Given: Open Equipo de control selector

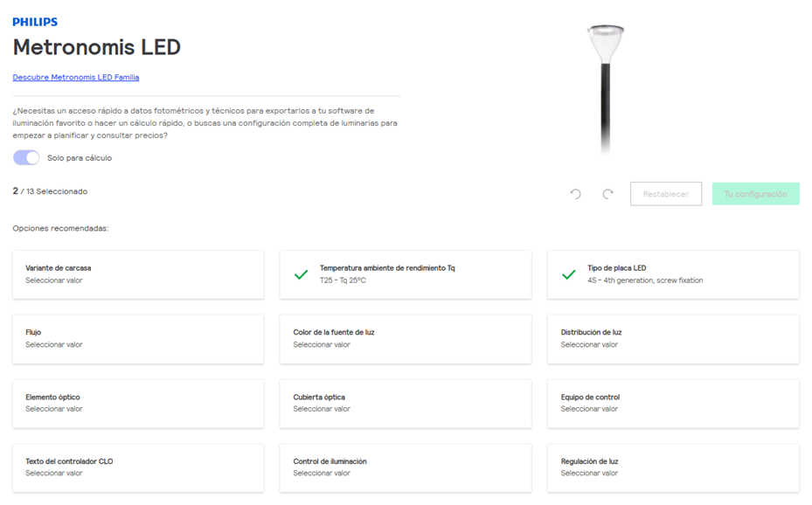Looking at the screenshot, I should [x=672, y=403].
